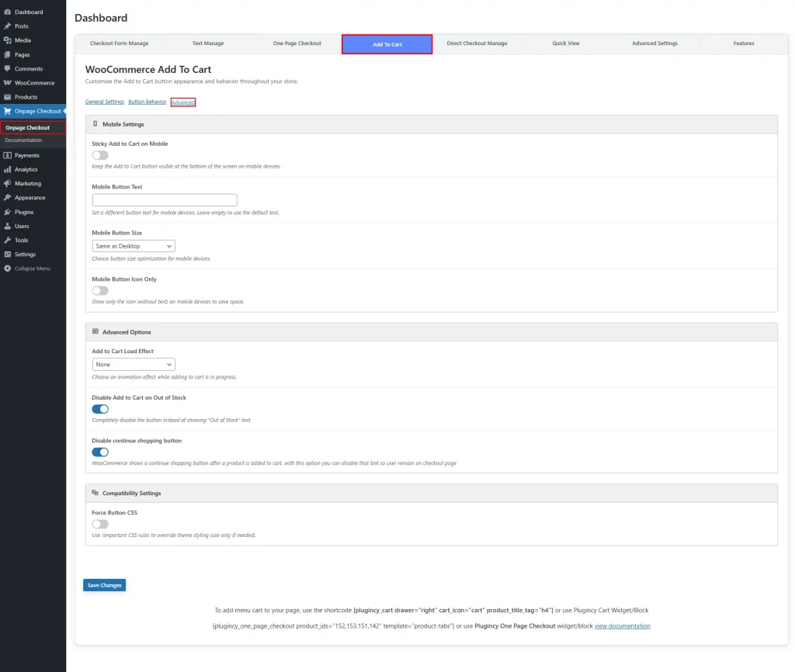Click the Settings sliders icon in sidebar
Screen dimensions: 795x672
click(x=7, y=255)
